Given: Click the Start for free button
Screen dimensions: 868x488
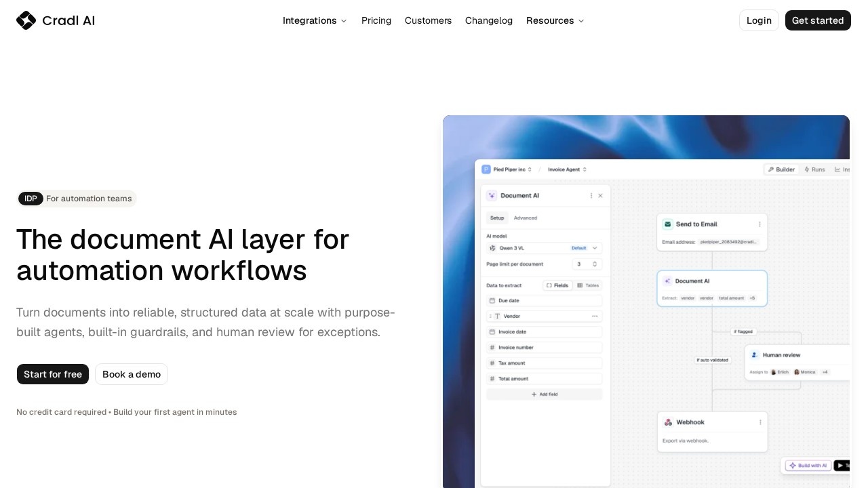Looking at the screenshot, I should (53, 374).
